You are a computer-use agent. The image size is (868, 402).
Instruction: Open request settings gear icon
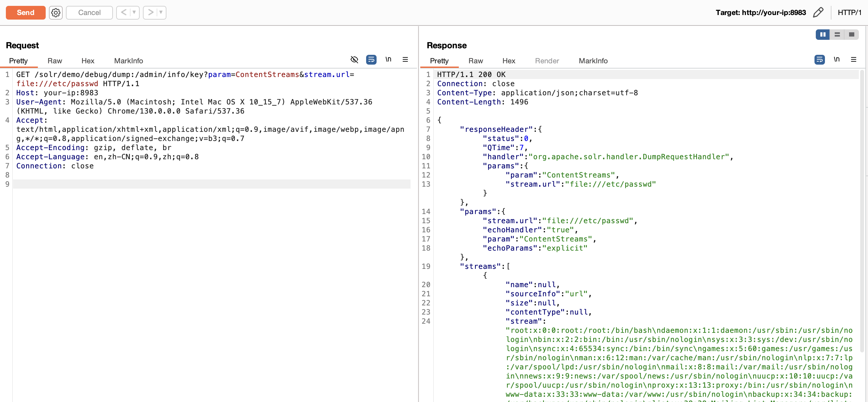coord(55,12)
